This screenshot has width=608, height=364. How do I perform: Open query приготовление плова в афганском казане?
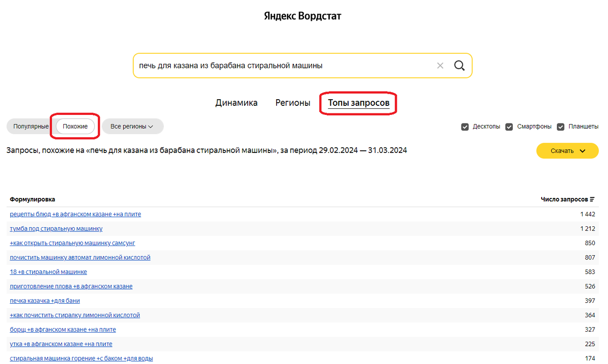tap(71, 287)
